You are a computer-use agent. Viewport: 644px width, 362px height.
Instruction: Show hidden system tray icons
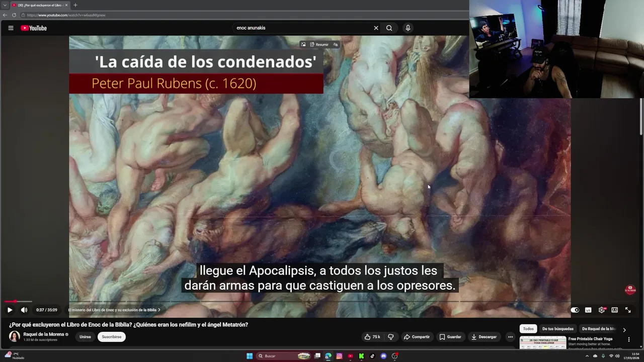click(587, 356)
